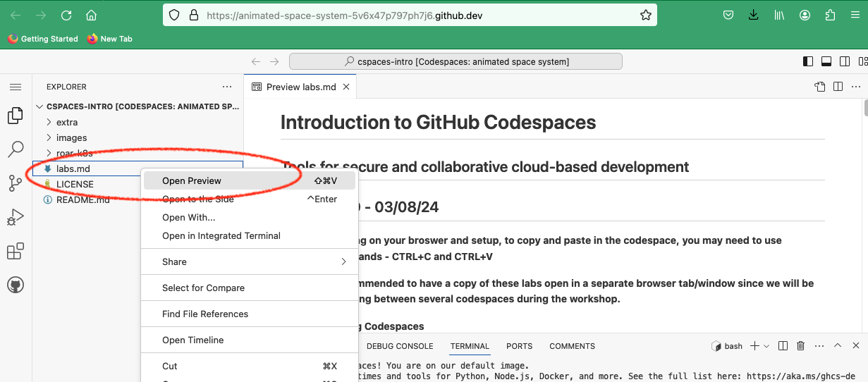Viewport: 868px width, 382px height.
Task: Select the Preview labs.md editor tab
Action: point(300,87)
